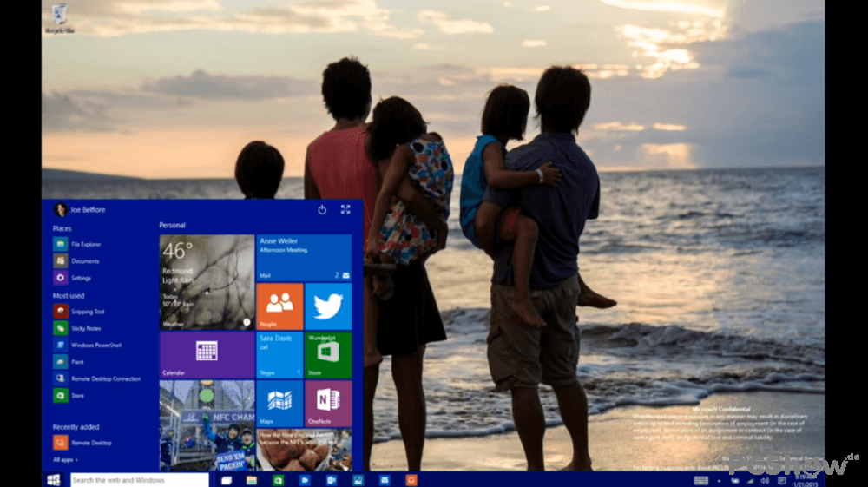Viewport: 868px width, 487px height.
Task: Open the Outlook taskbar icon
Action: coord(331,480)
